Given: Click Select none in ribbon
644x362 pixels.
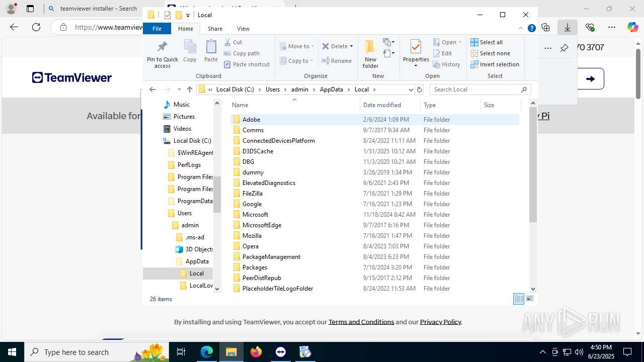Looking at the screenshot, I should click(490, 53).
